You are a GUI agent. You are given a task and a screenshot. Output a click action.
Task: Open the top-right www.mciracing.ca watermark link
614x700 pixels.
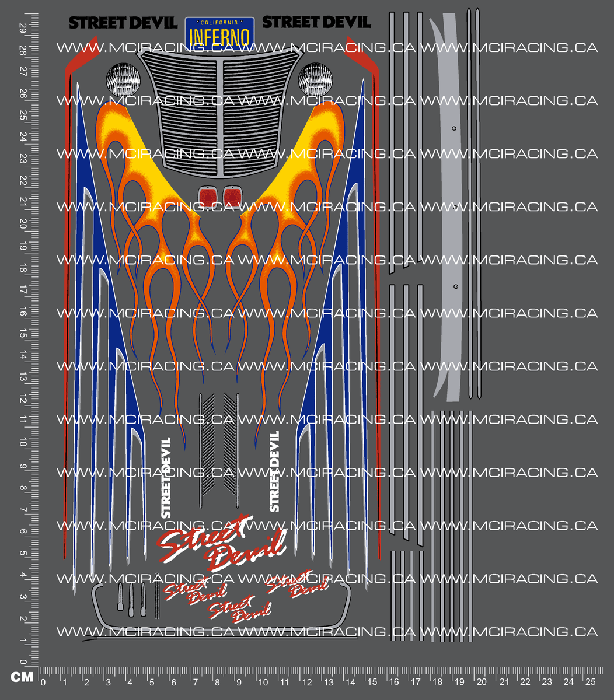click(x=509, y=48)
